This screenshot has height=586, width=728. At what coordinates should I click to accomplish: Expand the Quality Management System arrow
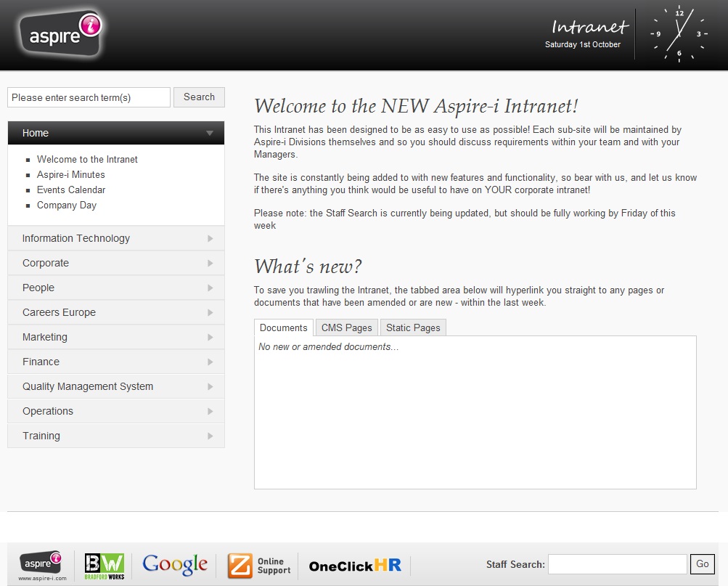pyautogui.click(x=210, y=386)
